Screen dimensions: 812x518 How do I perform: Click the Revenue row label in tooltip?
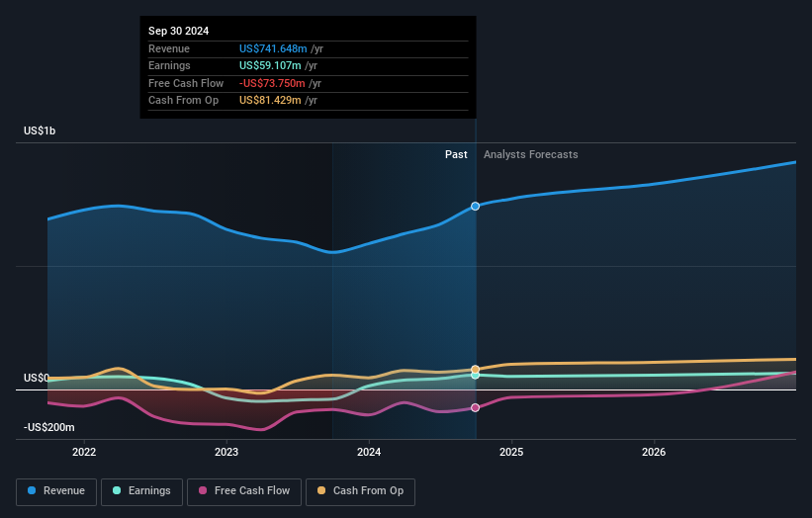[169, 48]
